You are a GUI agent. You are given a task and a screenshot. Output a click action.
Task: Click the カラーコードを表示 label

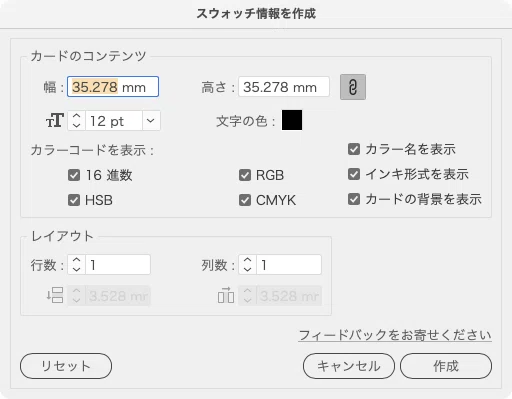(92, 150)
